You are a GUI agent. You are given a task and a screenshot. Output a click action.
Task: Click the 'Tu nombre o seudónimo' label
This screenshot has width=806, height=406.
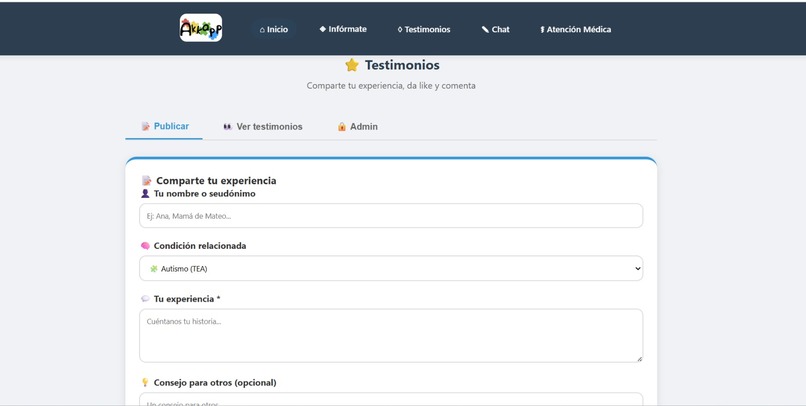point(205,194)
